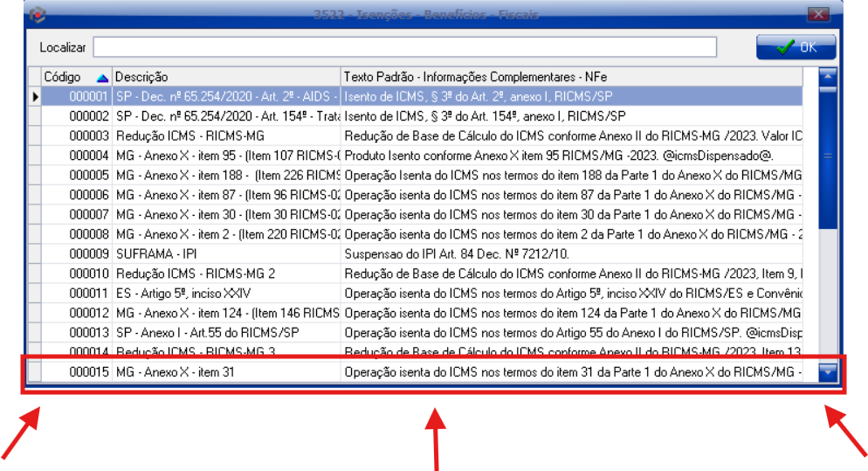
Task: Click the sort arrow in the Código header
Action: [x=102, y=78]
